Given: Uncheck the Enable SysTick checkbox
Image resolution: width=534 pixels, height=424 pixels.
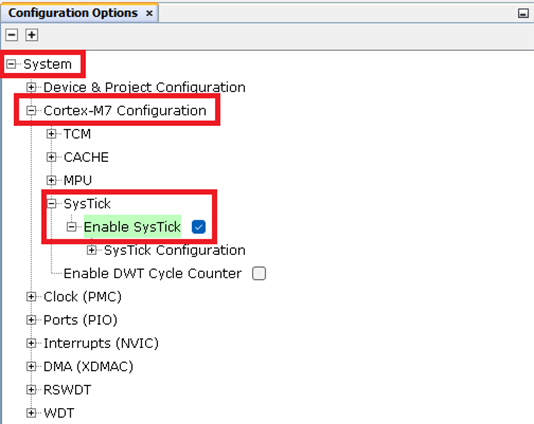Looking at the screenshot, I should (x=199, y=227).
